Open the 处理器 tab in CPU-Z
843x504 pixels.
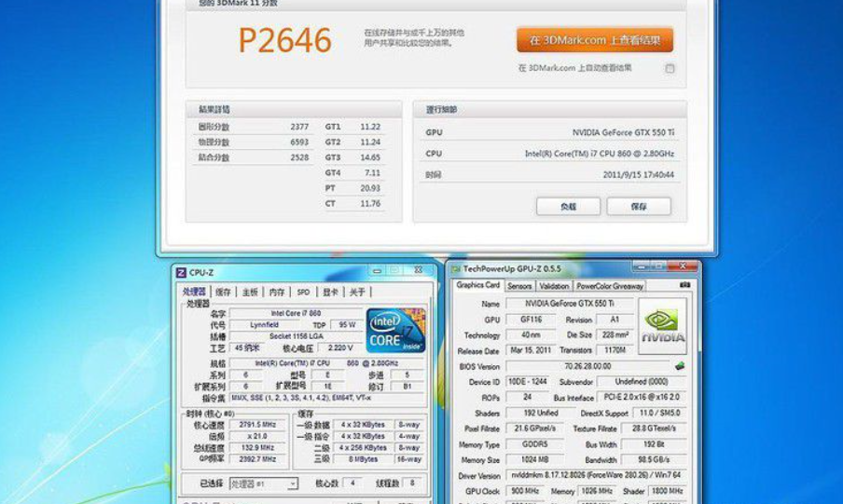tap(195, 292)
